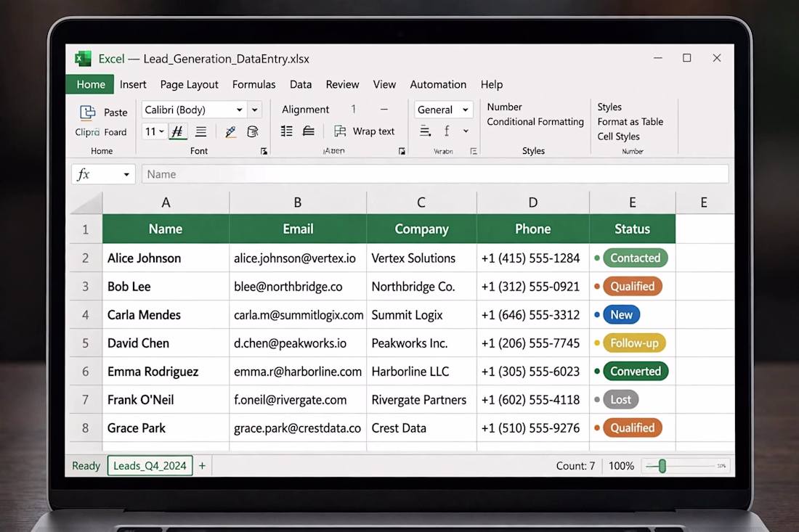Click the stacked lines icon left of Wrap text

tap(308, 131)
